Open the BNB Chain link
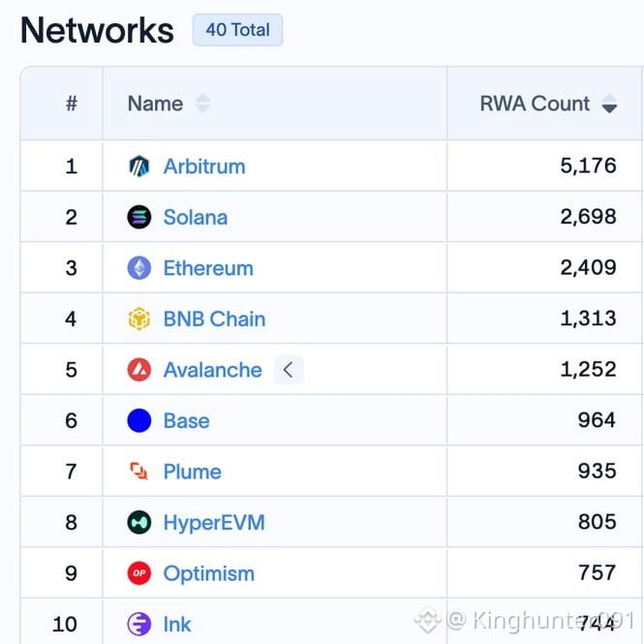644x644 pixels. click(214, 319)
